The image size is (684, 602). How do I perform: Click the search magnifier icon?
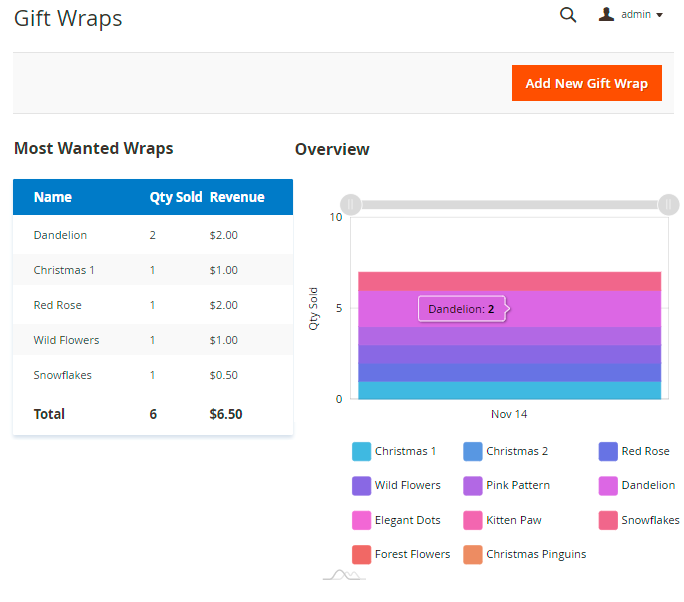pyautogui.click(x=568, y=15)
